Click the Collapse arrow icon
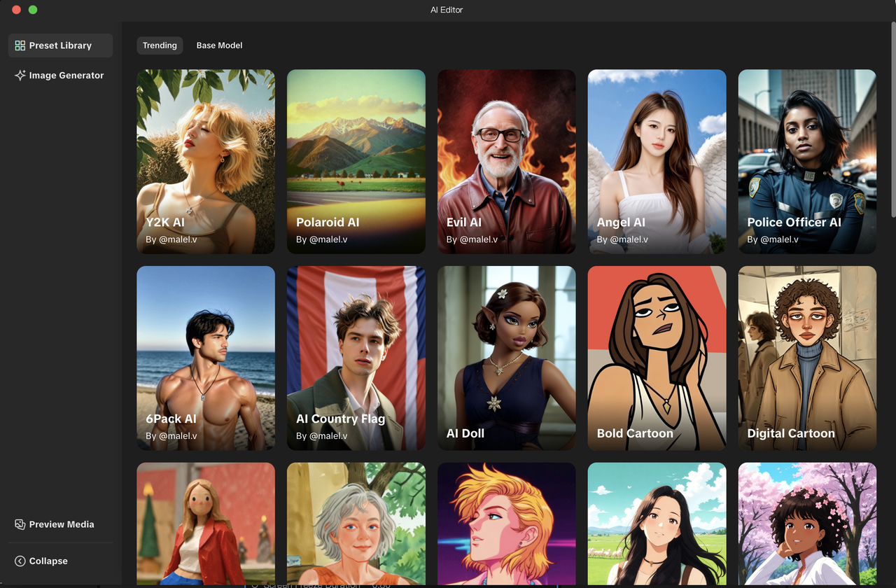 pyautogui.click(x=20, y=561)
